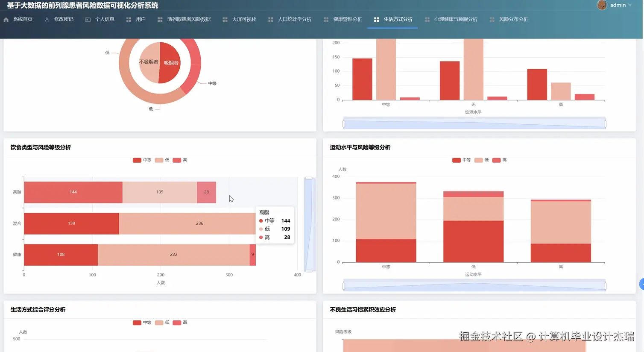Click the grid icon beside 健康管理分析
The image size is (644, 352).
click(x=326, y=20)
